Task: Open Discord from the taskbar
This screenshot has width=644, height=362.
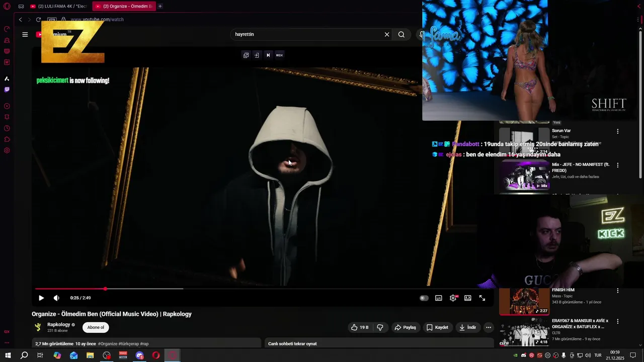Action: 140,355
